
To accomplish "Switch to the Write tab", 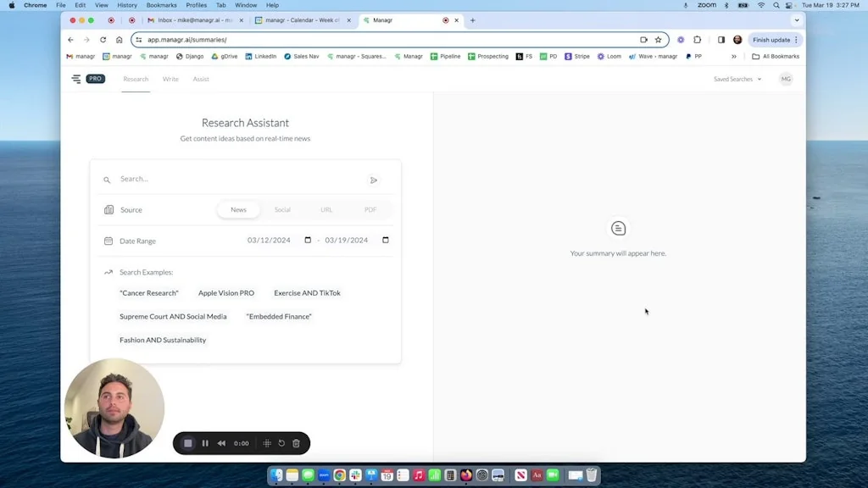I will point(170,79).
